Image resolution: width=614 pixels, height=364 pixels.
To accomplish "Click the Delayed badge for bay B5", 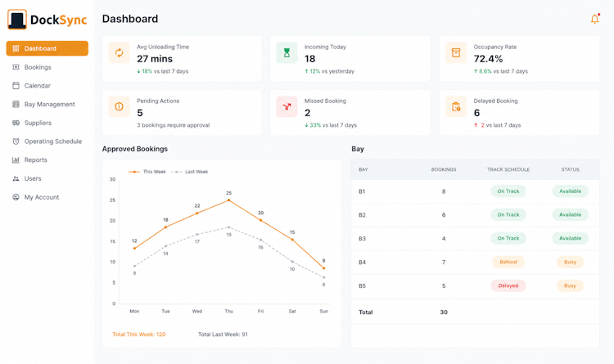I will pos(508,285).
